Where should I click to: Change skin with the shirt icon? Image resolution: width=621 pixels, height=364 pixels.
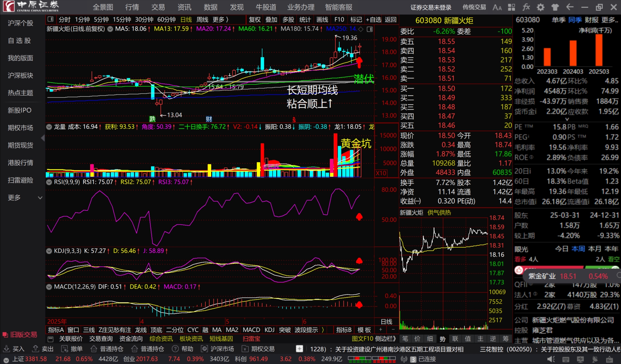(555, 7)
